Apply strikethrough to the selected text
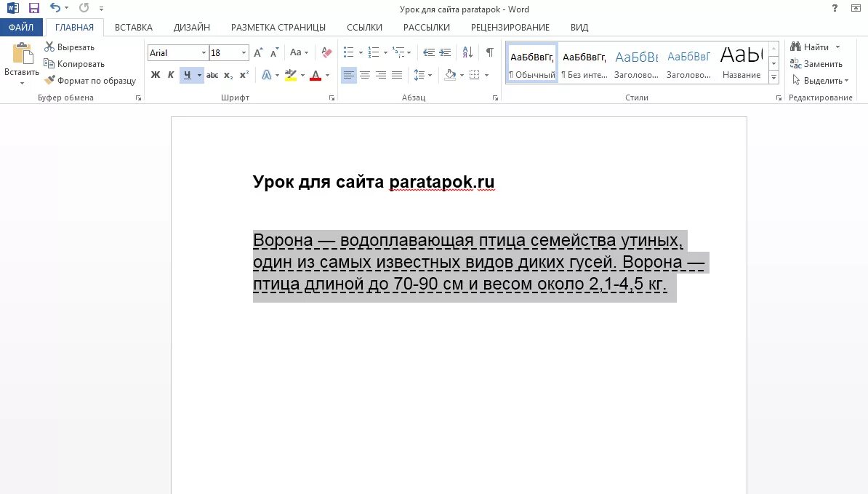 point(212,75)
